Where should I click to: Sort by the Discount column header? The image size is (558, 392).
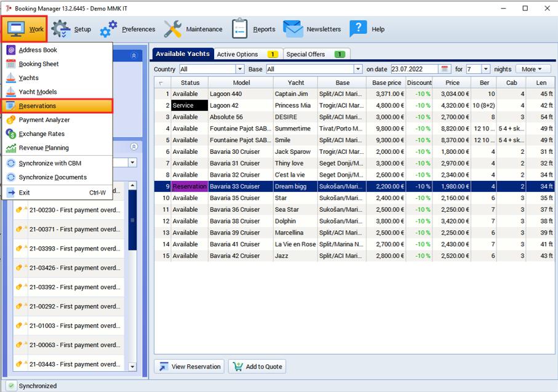click(x=419, y=82)
